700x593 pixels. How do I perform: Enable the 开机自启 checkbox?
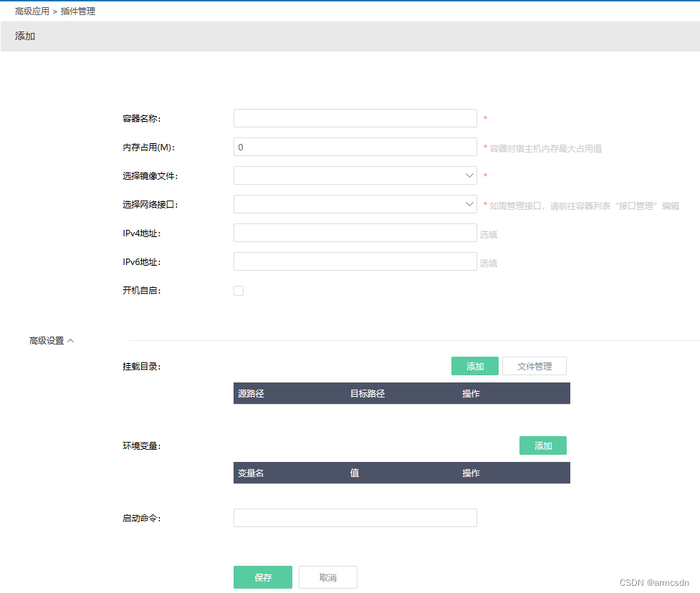(239, 291)
